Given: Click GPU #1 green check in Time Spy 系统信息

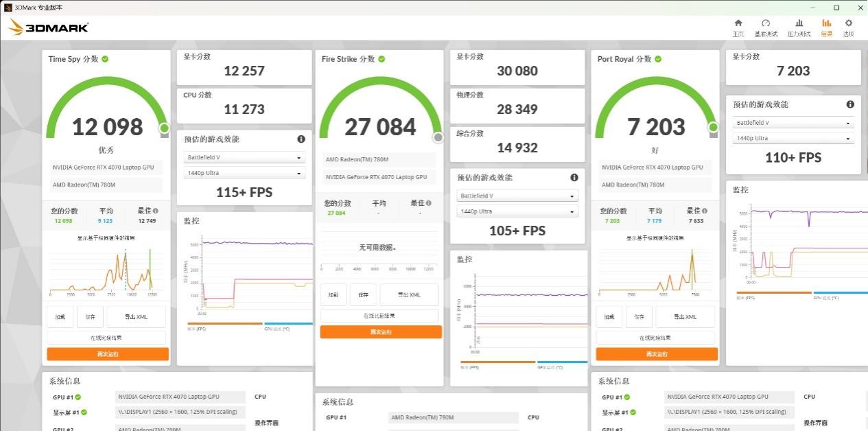Looking at the screenshot, I should [x=78, y=397].
